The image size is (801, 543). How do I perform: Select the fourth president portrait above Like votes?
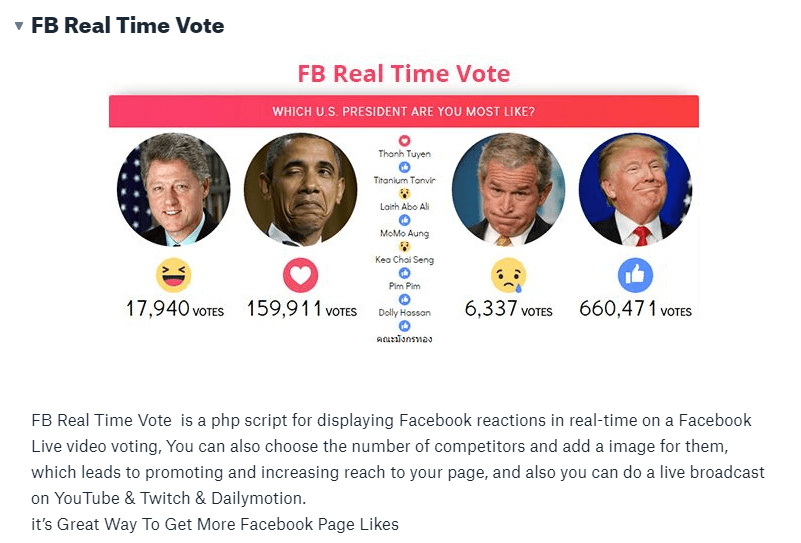[635, 190]
